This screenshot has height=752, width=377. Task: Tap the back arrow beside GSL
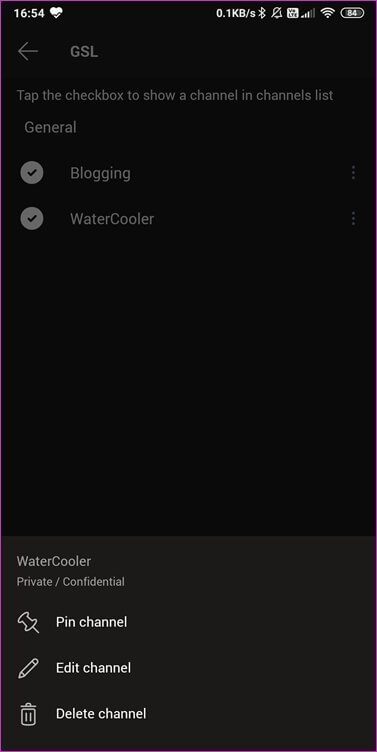pyautogui.click(x=28, y=52)
